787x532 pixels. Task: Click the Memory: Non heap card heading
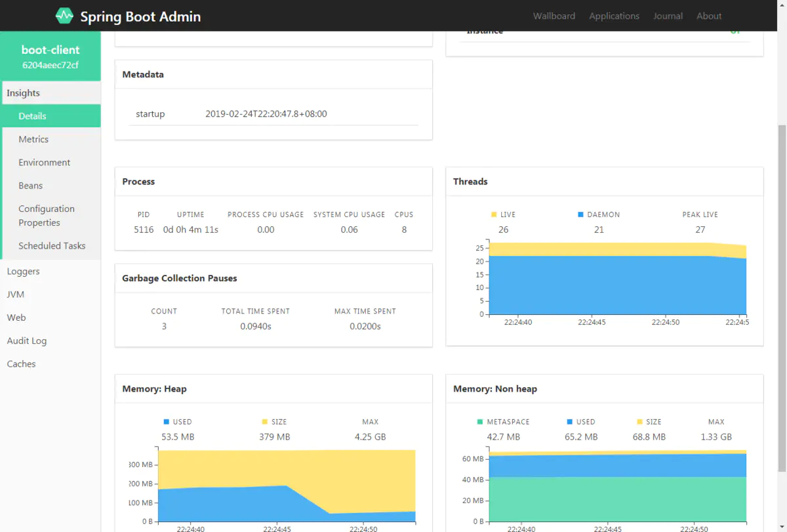click(x=495, y=389)
